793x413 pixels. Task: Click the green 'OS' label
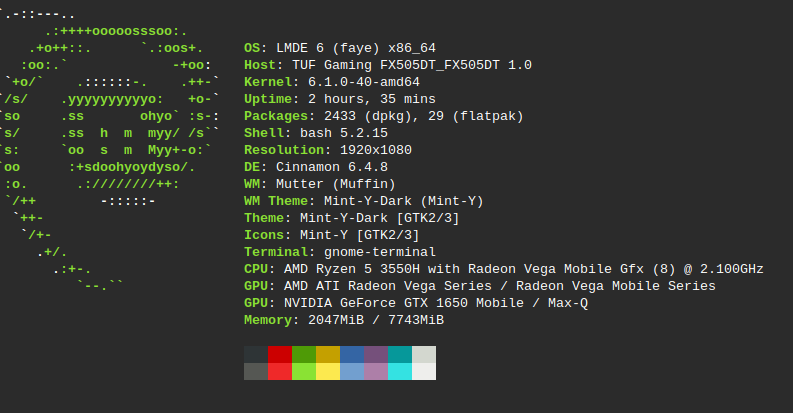click(x=252, y=48)
